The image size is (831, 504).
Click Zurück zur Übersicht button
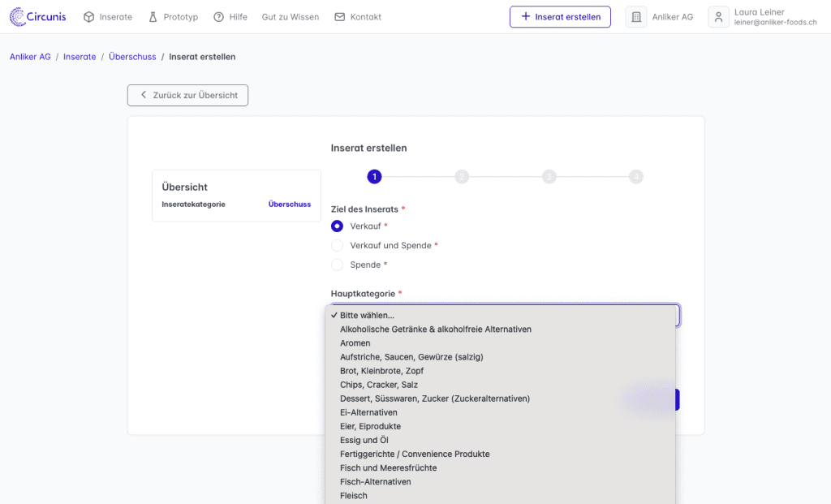pyautogui.click(x=187, y=95)
